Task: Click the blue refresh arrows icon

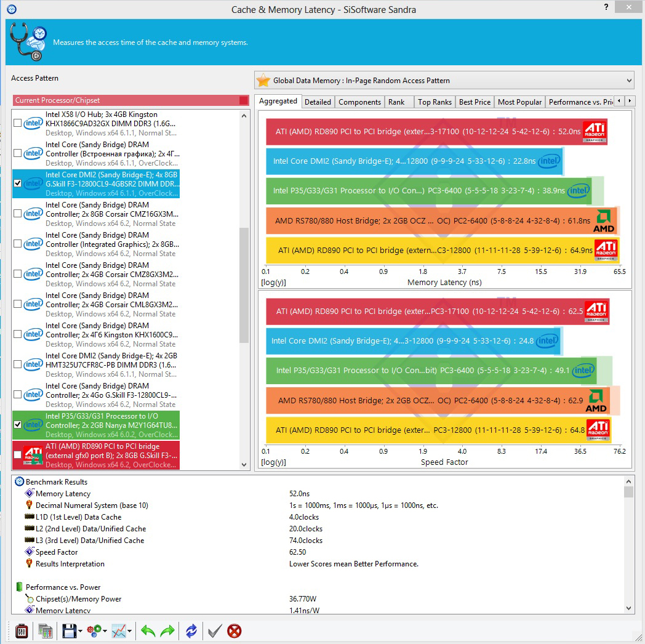Action: pyautogui.click(x=191, y=631)
